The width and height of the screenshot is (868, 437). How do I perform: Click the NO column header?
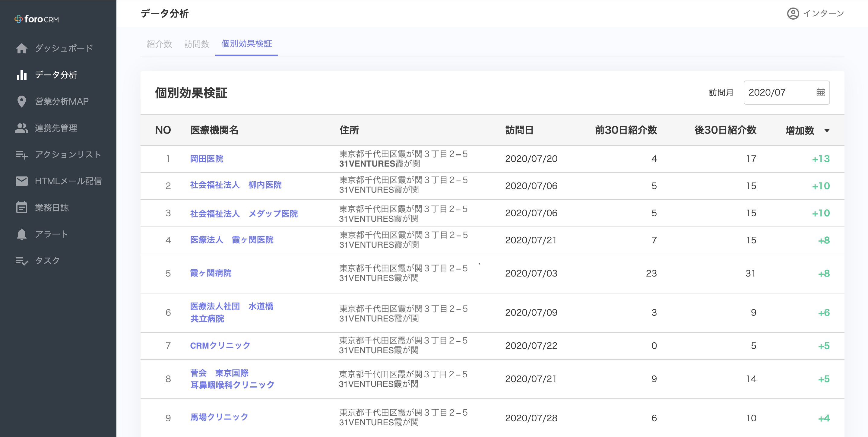(163, 130)
